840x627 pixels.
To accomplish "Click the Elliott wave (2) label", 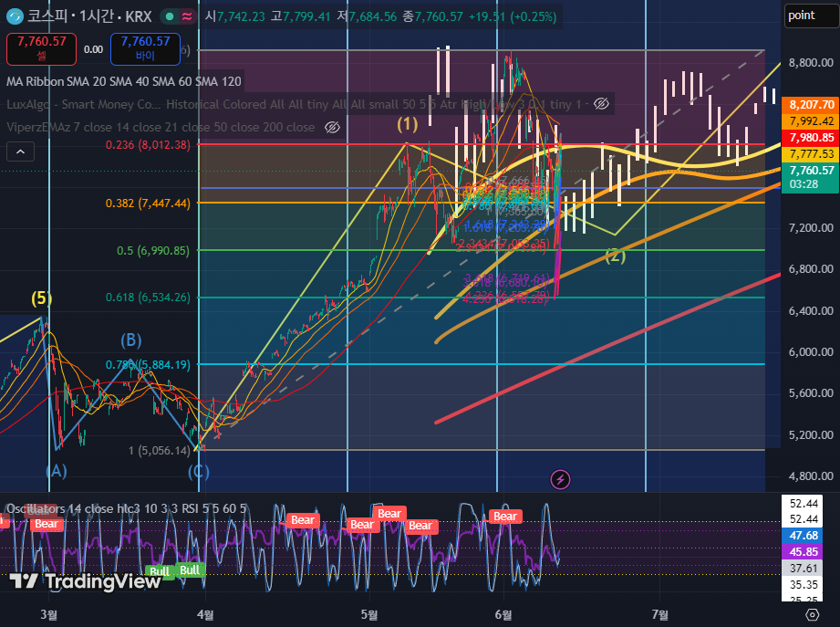I will (x=615, y=256).
